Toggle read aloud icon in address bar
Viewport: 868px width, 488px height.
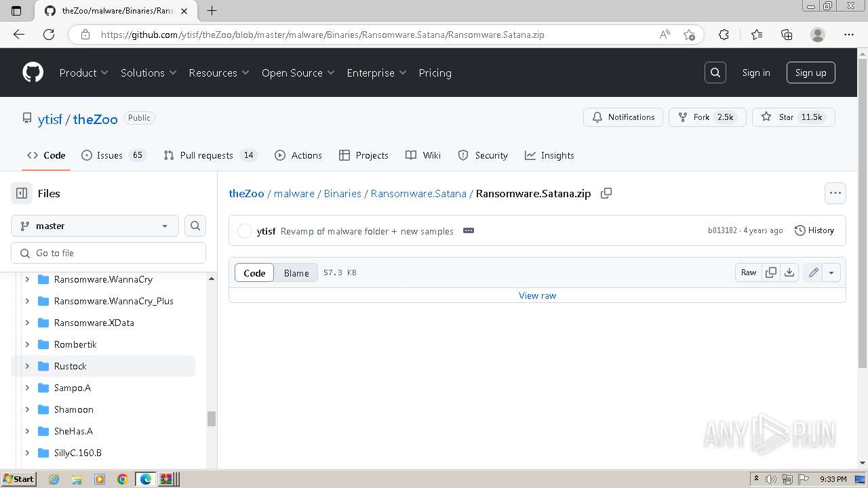(665, 35)
